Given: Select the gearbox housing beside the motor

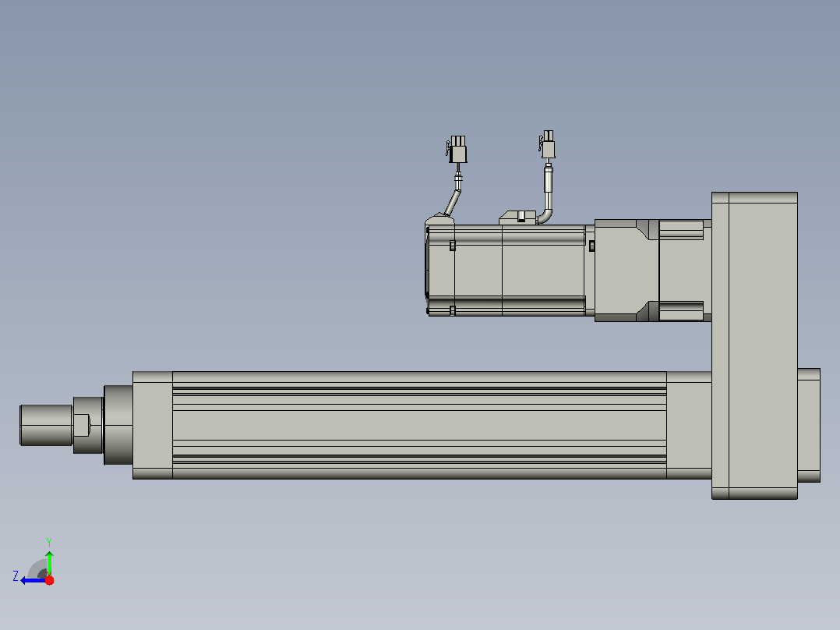Looking at the screenshot, I should [x=626, y=271].
